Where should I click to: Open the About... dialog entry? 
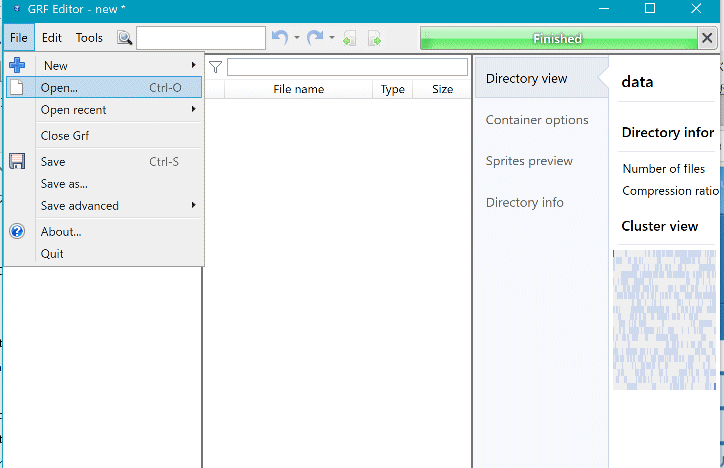point(104,232)
